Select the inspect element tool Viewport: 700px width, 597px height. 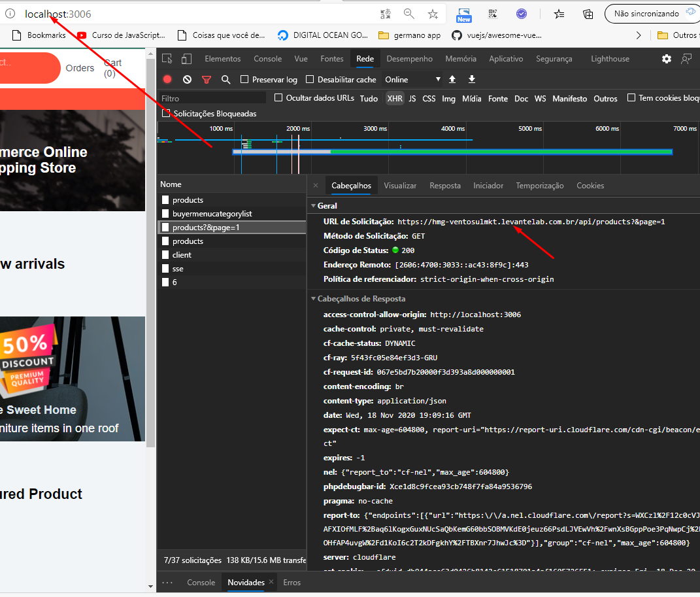(167, 58)
